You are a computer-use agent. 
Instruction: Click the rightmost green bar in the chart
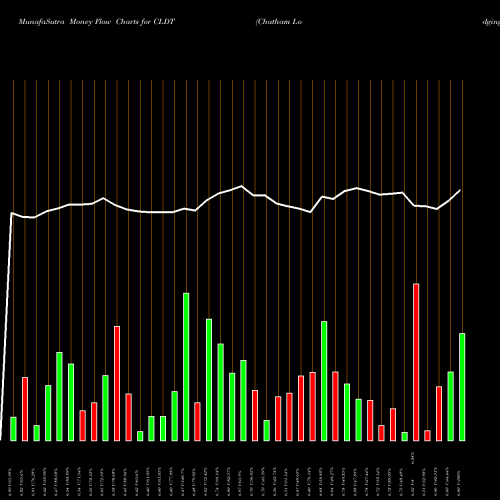click(x=462, y=387)
